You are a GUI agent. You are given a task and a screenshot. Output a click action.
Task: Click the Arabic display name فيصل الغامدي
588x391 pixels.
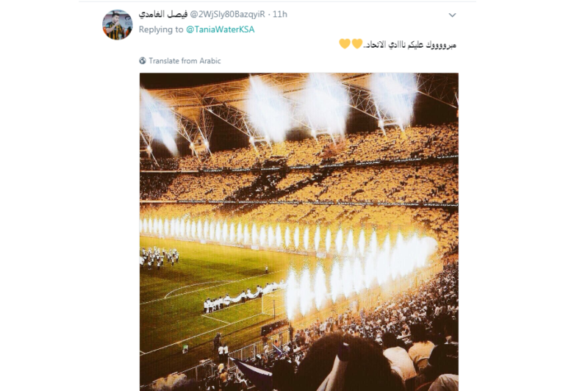[x=163, y=14]
